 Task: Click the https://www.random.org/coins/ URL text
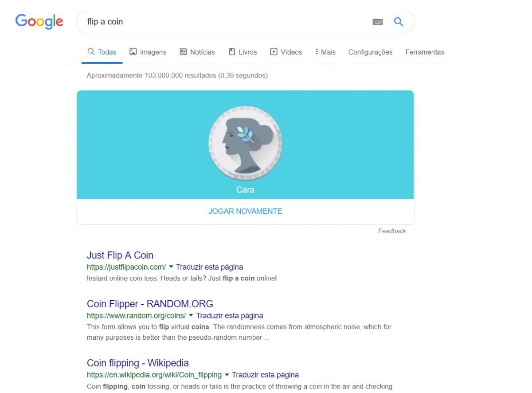[137, 316]
